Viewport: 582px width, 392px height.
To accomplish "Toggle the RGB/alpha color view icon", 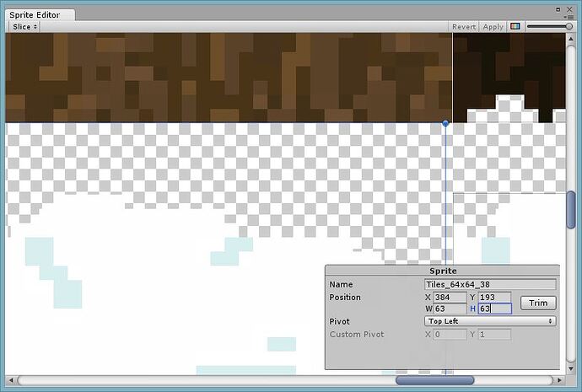I will (515, 26).
